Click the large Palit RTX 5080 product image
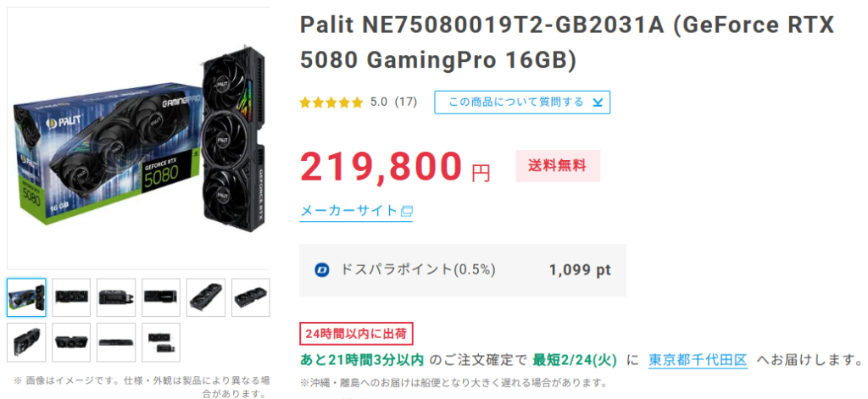Viewport: 868px width, 399px height. click(138, 138)
